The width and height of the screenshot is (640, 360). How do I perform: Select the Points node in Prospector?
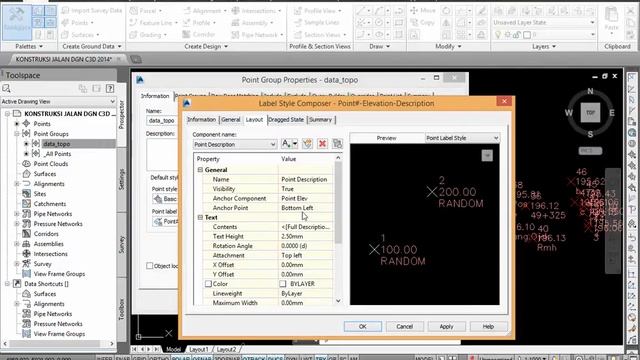tap(42, 124)
